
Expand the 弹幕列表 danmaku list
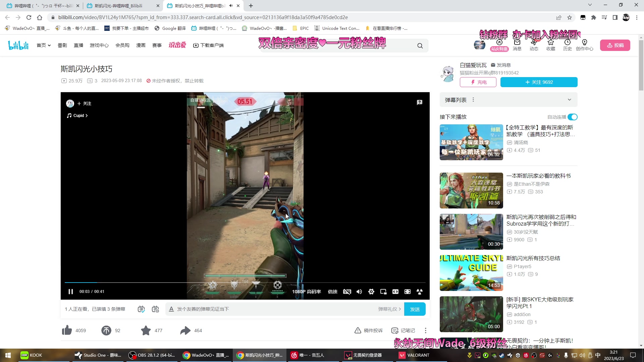pos(569,100)
